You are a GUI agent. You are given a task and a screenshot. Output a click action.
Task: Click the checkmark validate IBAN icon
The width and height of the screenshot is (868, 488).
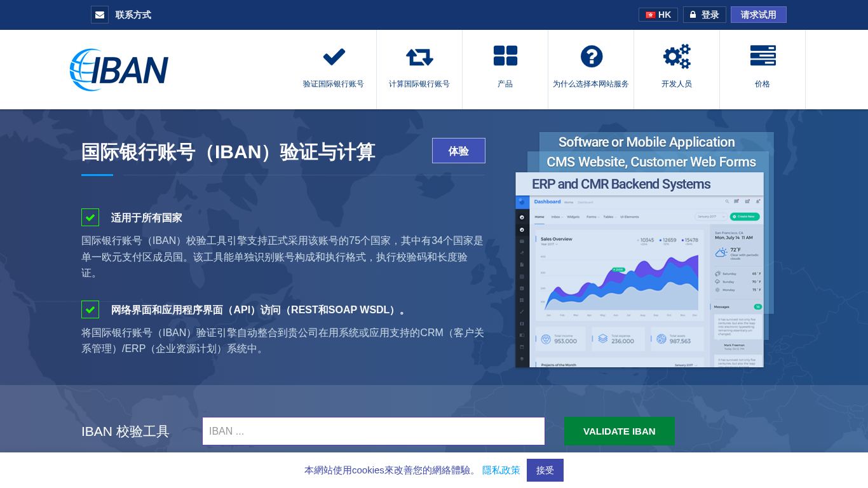point(334,57)
